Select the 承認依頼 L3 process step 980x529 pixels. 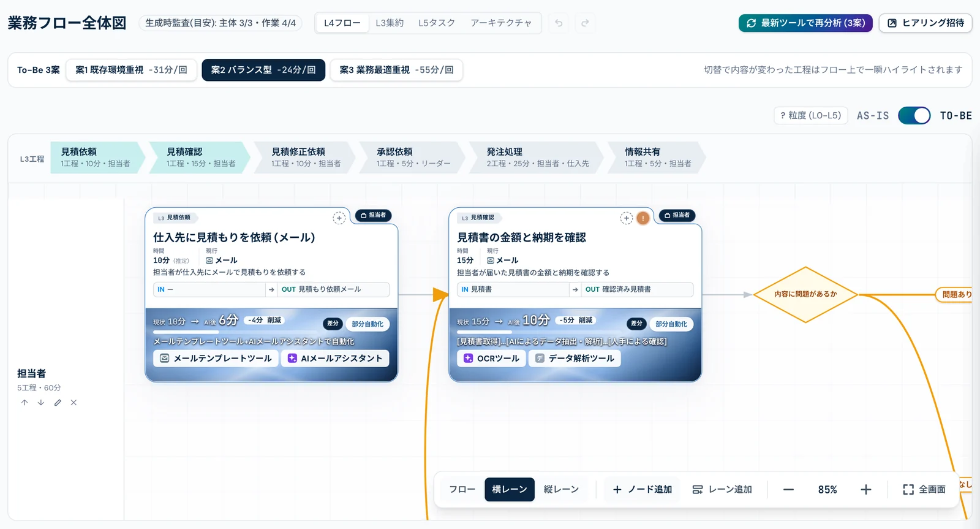click(413, 158)
